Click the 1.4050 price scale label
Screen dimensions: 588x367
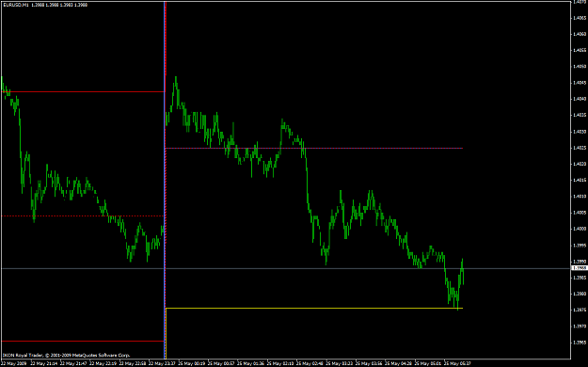580,67
